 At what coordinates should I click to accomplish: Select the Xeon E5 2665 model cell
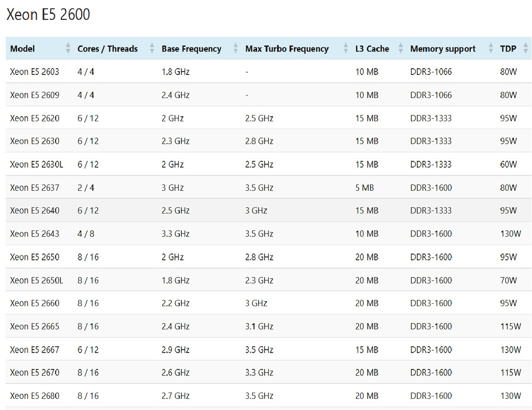(34, 326)
